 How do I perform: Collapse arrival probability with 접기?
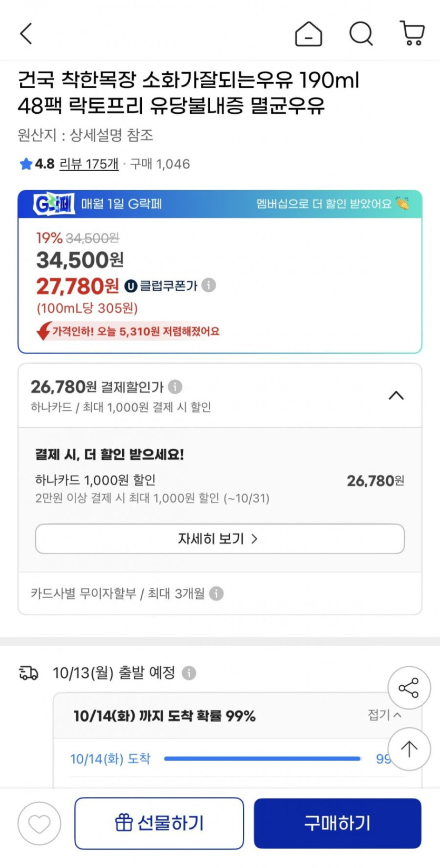click(384, 715)
